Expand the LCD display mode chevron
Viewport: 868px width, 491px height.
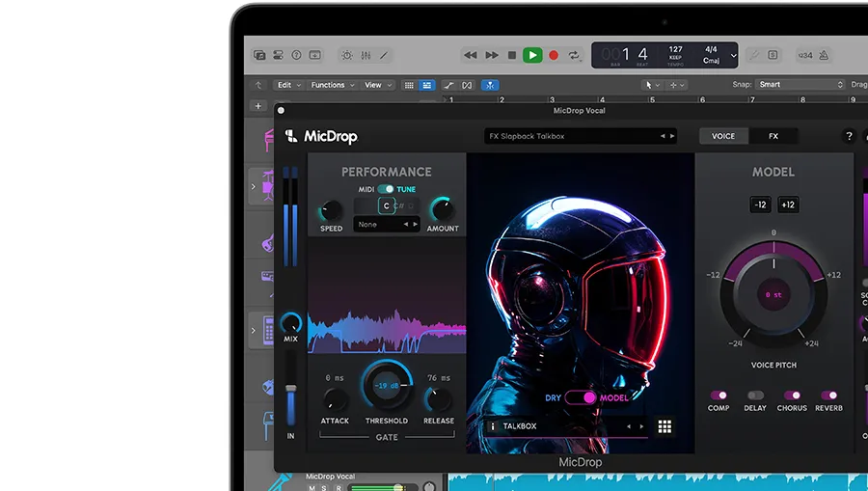tap(734, 55)
